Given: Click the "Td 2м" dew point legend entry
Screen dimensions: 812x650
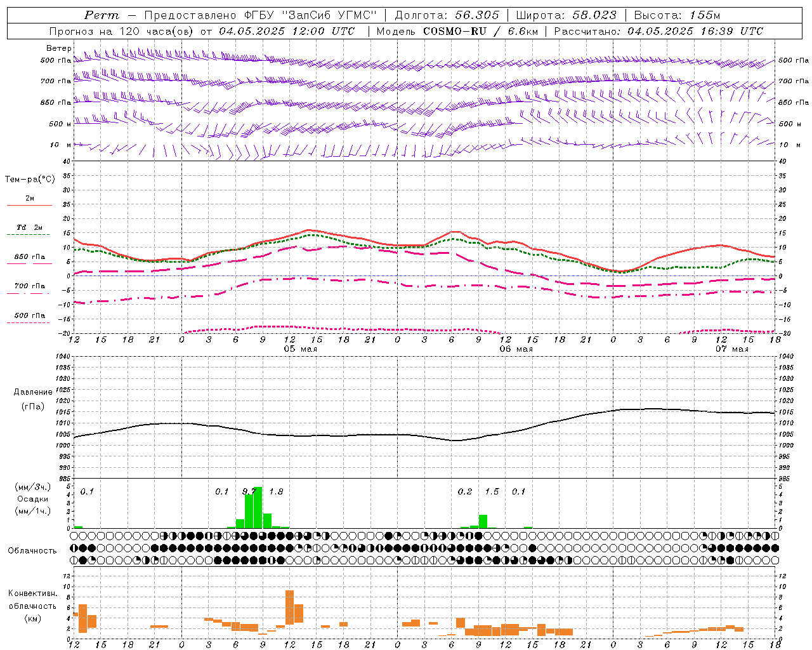Looking at the screenshot, I should click(x=30, y=227).
